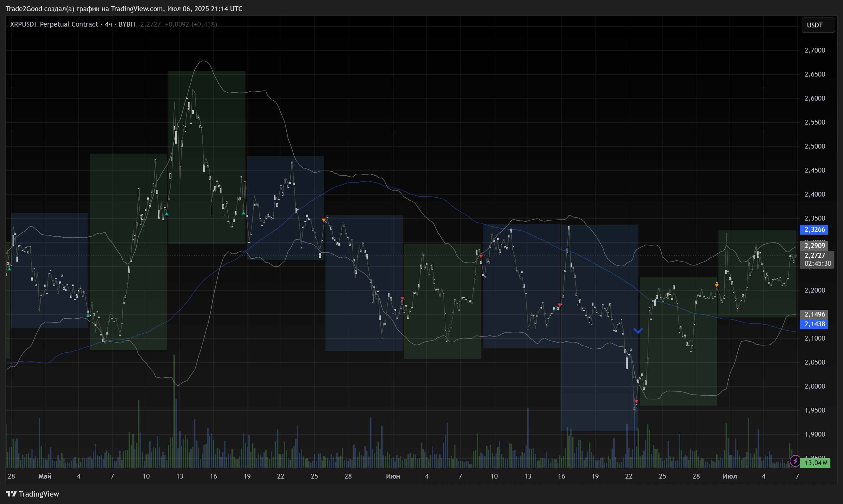Click the orange triangle marker near June 30
This screenshot has height=504, width=843.
pos(716,285)
